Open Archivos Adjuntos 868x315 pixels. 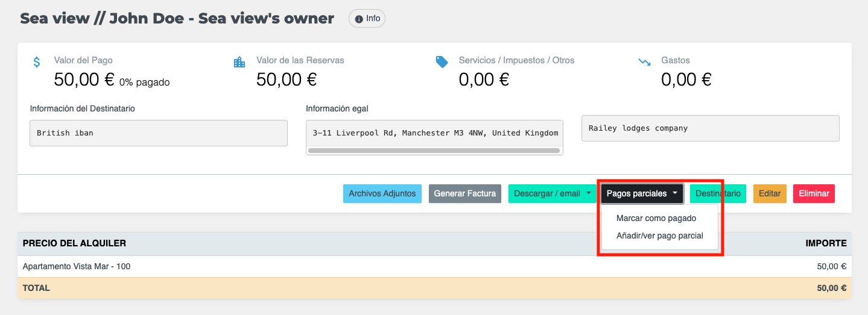pyautogui.click(x=382, y=193)
